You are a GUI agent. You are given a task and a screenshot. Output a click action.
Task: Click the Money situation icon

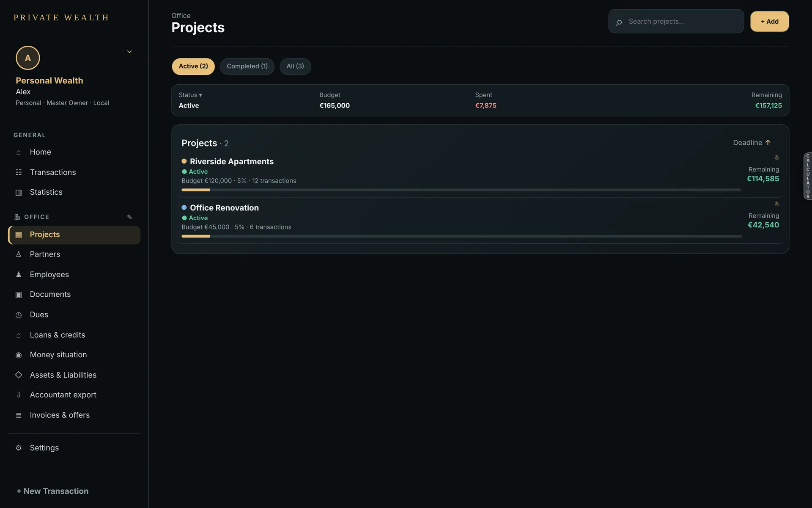point(19,355)
